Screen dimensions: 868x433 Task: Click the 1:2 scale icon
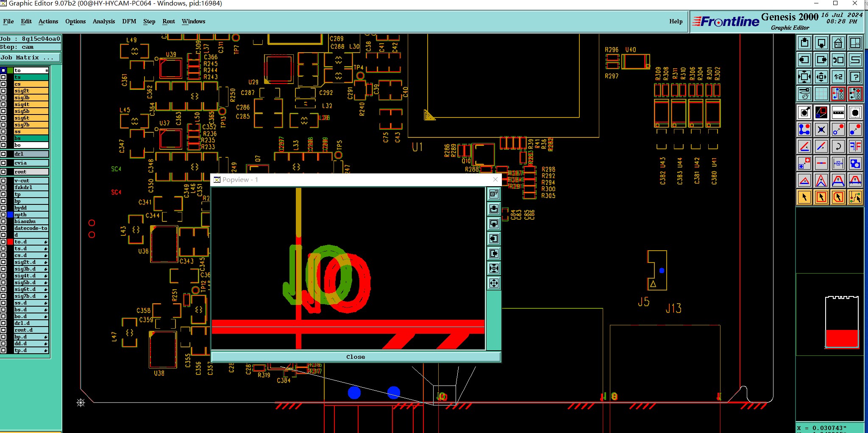838,77
